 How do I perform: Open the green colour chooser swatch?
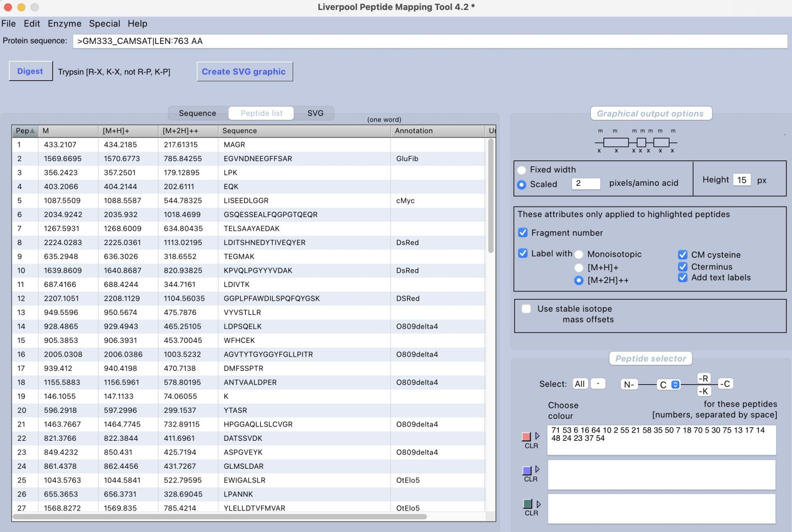(x=527, y=504)
